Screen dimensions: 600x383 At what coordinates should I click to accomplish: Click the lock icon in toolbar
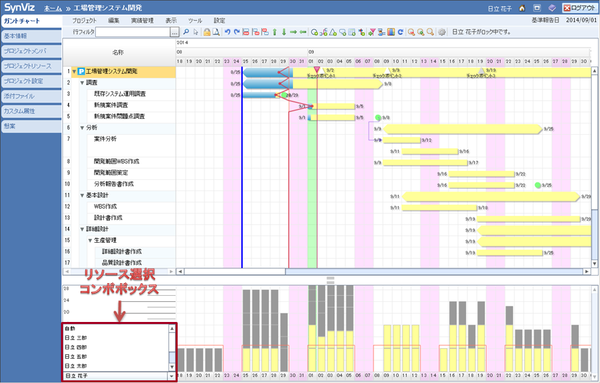click(x=207, y=32)
